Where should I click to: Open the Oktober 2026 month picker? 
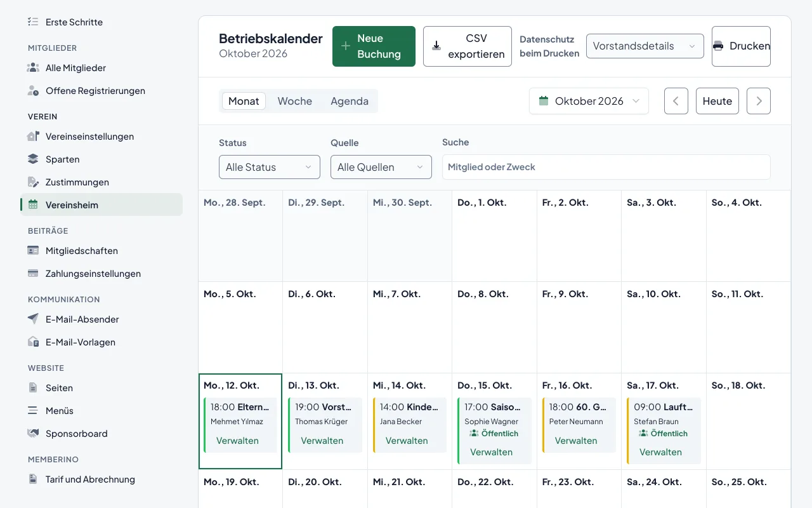coord(589,101)
